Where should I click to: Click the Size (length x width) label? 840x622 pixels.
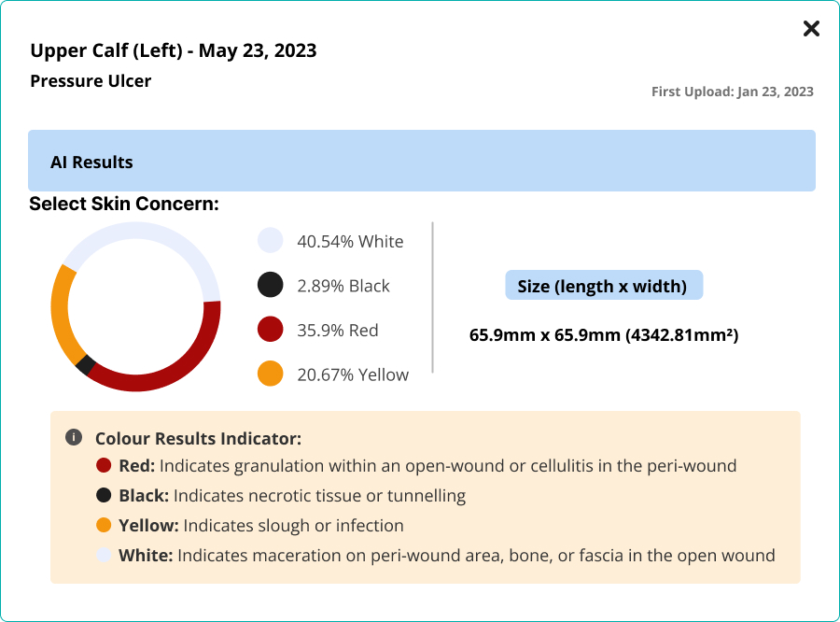603,286
